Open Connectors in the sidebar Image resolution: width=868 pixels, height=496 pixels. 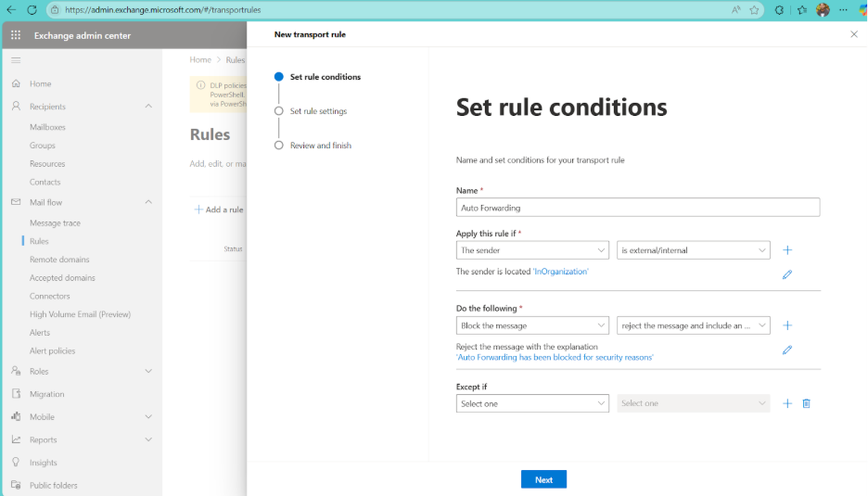click(50, 296)
